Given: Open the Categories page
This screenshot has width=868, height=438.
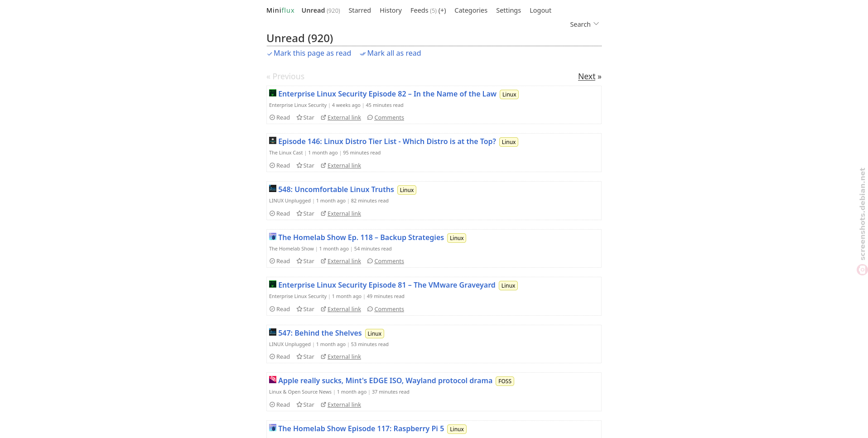Looking at the screenshot, I should tap(471, 10).
